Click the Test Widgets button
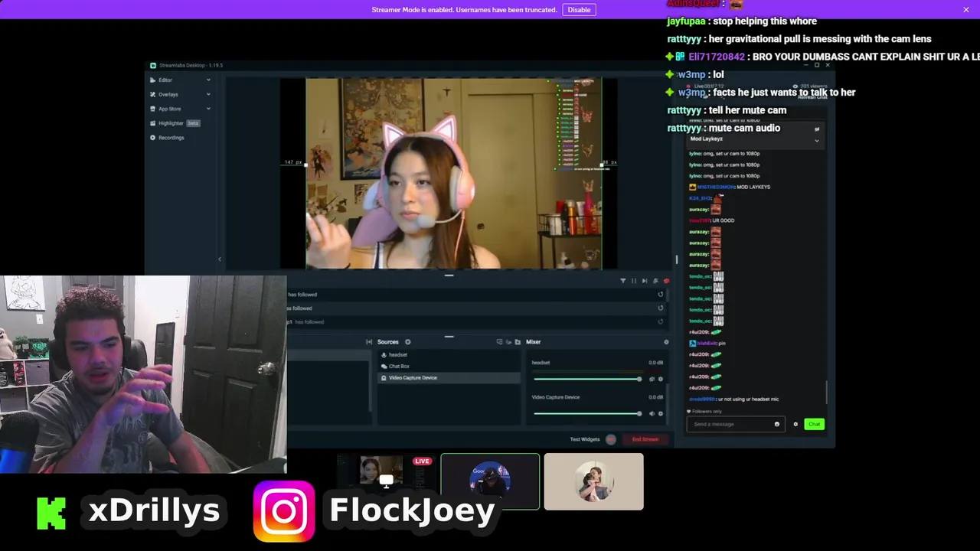Viewport: 980px width, 551px height. (585, 439)
